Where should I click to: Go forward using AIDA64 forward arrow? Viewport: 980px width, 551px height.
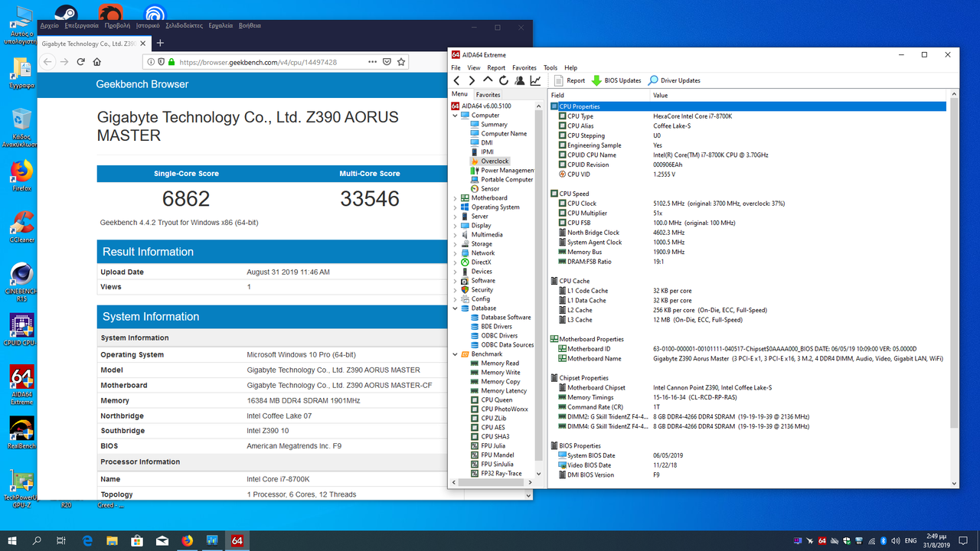tap(472, 80)
